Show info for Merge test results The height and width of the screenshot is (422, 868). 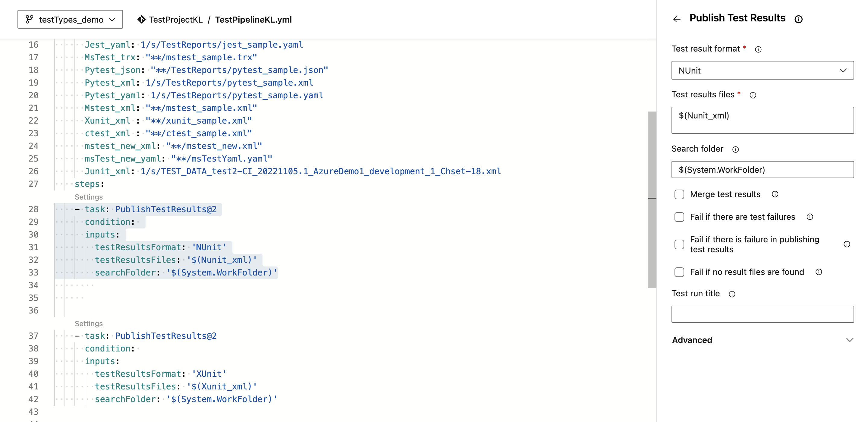[x=775, y=194]
